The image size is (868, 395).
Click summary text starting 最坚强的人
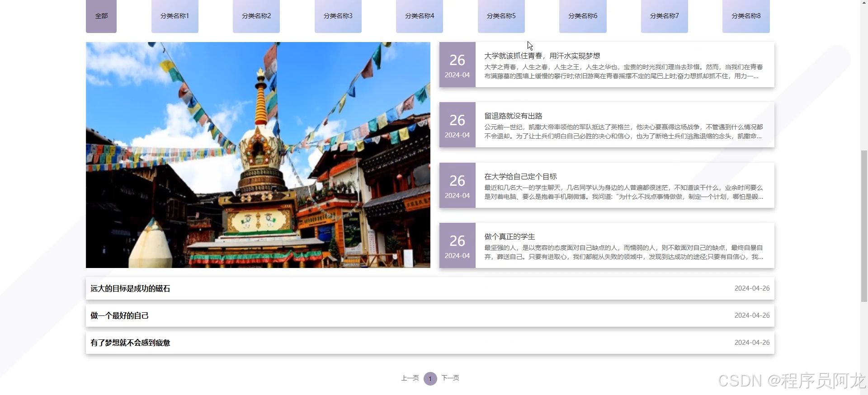coord(623,252)
